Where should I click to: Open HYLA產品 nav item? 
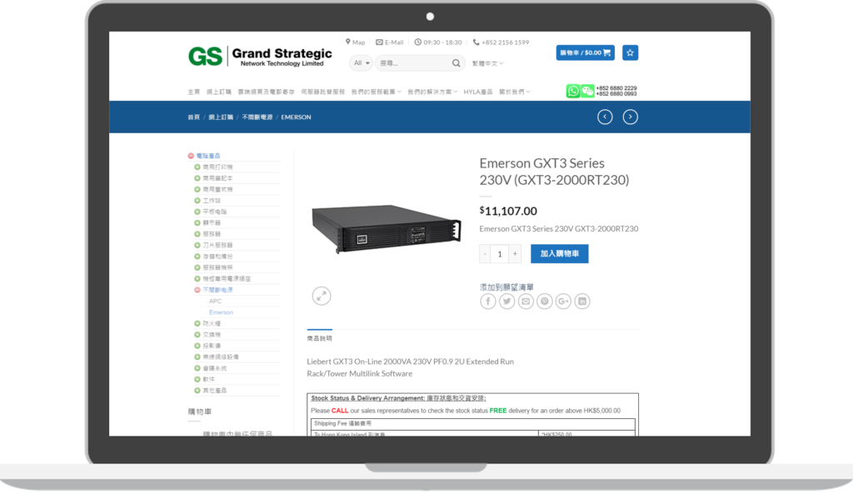[478, 92]
